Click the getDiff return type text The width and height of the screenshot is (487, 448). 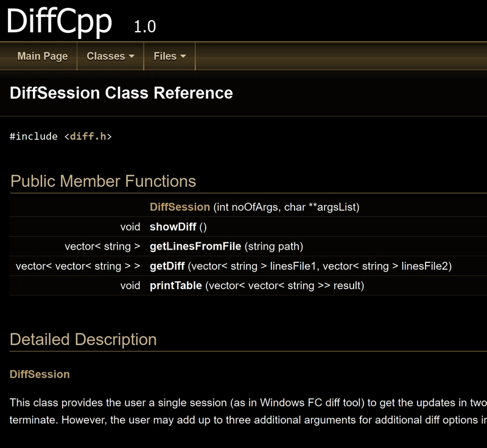78,266
